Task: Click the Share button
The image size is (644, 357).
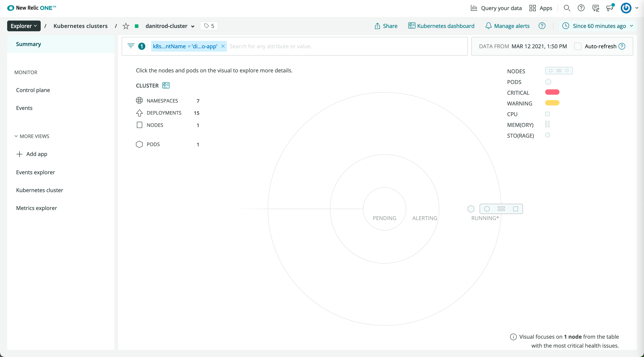Action: (x=386, y=26)
